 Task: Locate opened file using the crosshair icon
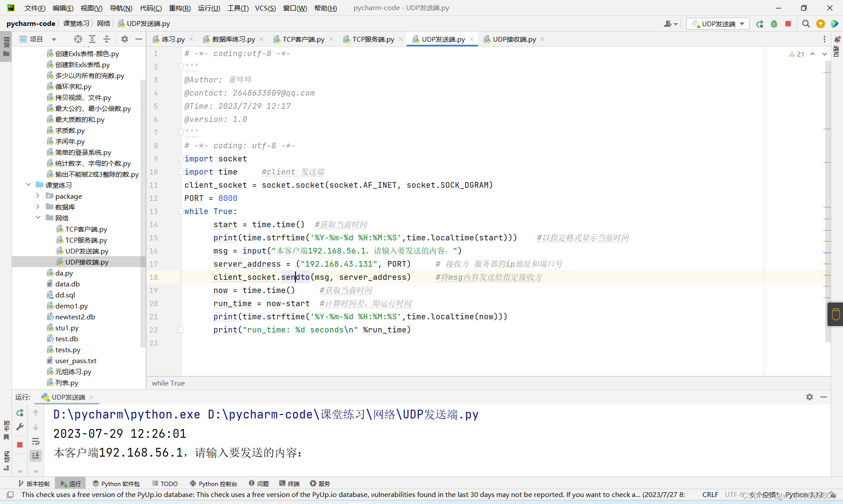[78, 39]
